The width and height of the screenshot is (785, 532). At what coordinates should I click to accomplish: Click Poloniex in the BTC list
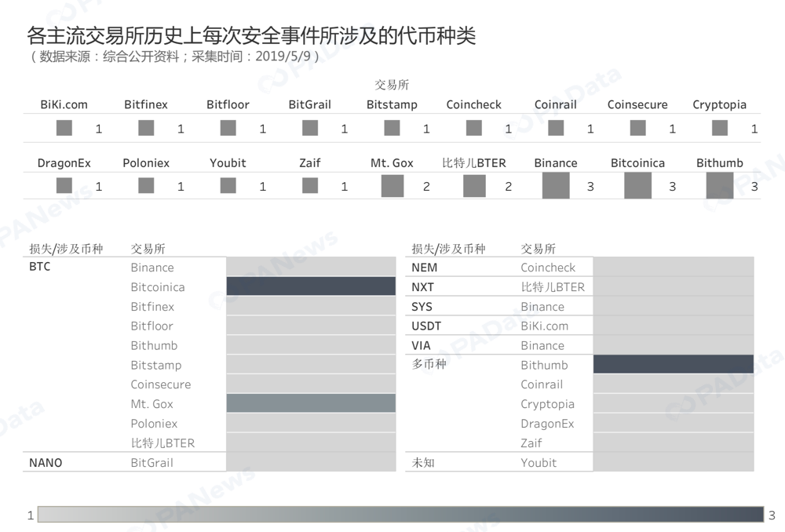tap(154, 424)
